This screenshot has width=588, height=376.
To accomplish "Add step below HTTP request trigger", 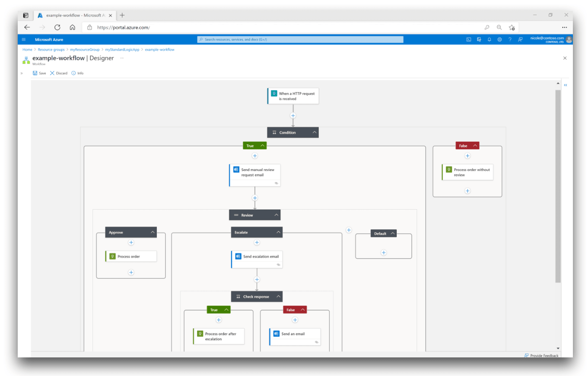I will tap(293, 115).
